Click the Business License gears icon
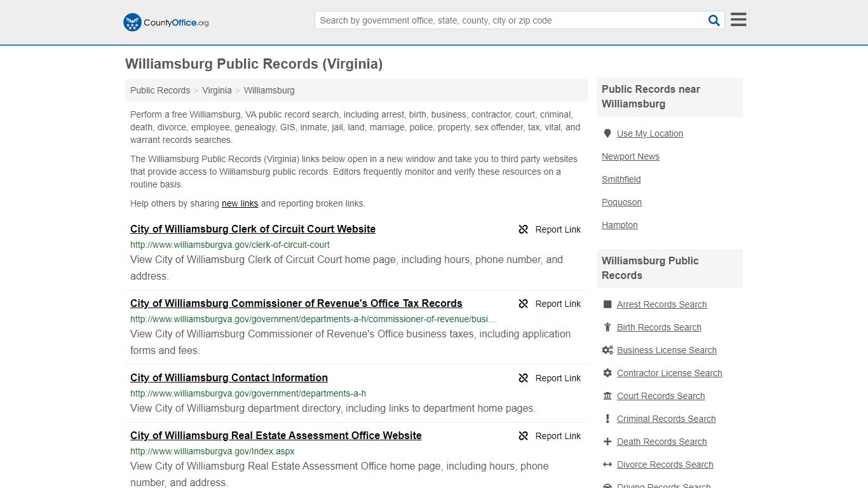 (607, 350)
